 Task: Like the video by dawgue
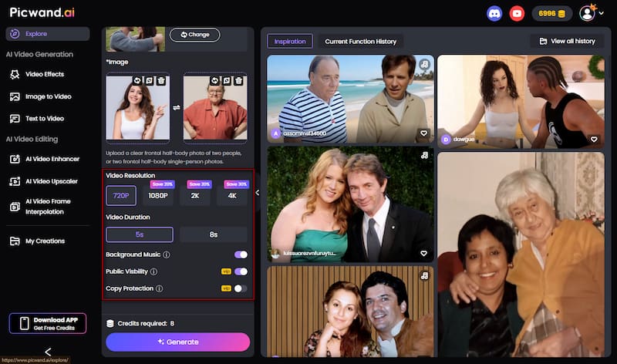594,140
